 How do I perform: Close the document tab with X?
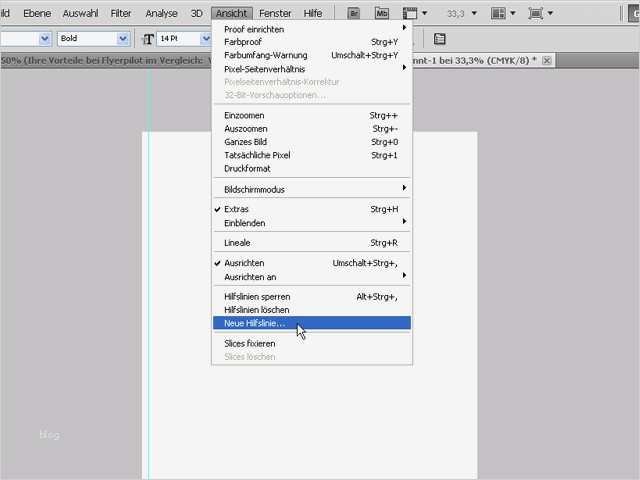(547, 61)
